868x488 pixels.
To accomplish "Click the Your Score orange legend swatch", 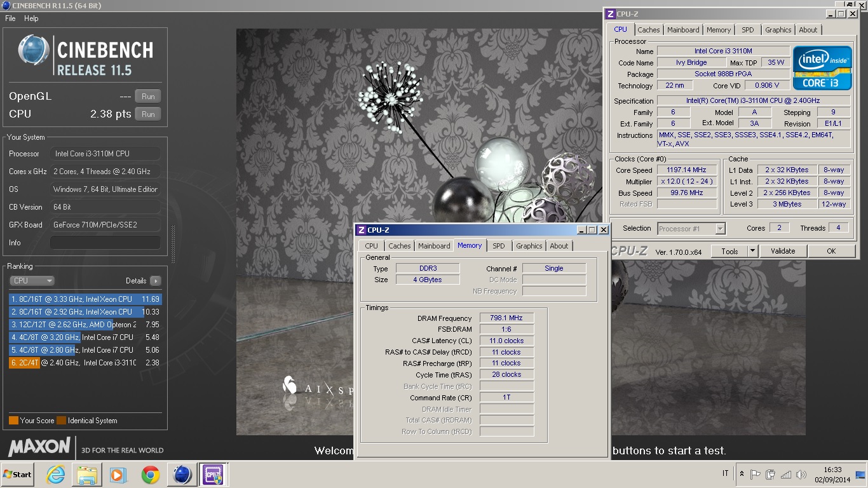I will 13,421.
